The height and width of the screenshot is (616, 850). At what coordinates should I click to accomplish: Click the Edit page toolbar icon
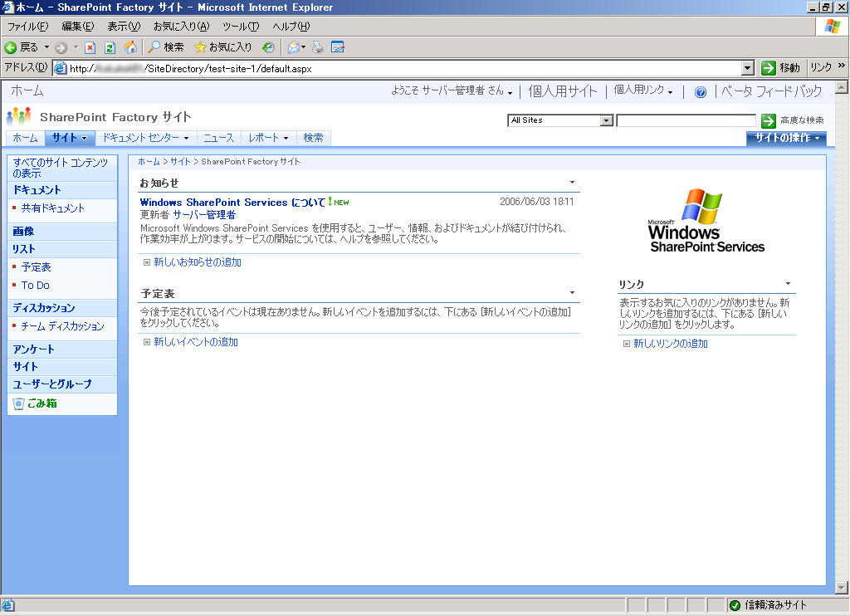click(338, 47)
